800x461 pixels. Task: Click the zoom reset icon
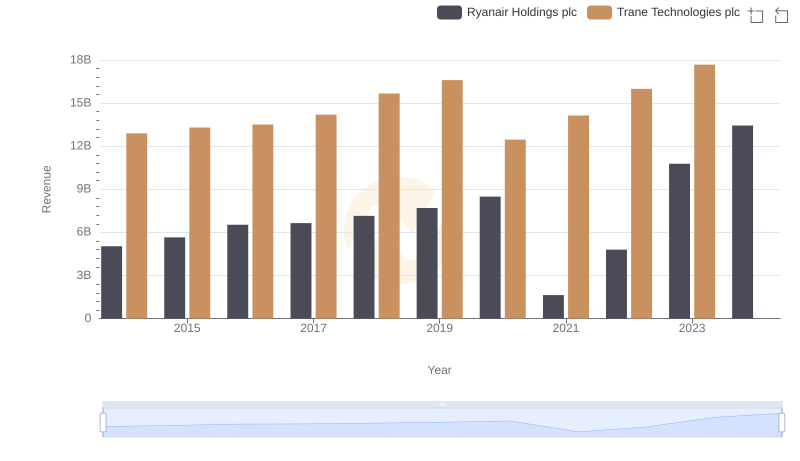(781, 15)
